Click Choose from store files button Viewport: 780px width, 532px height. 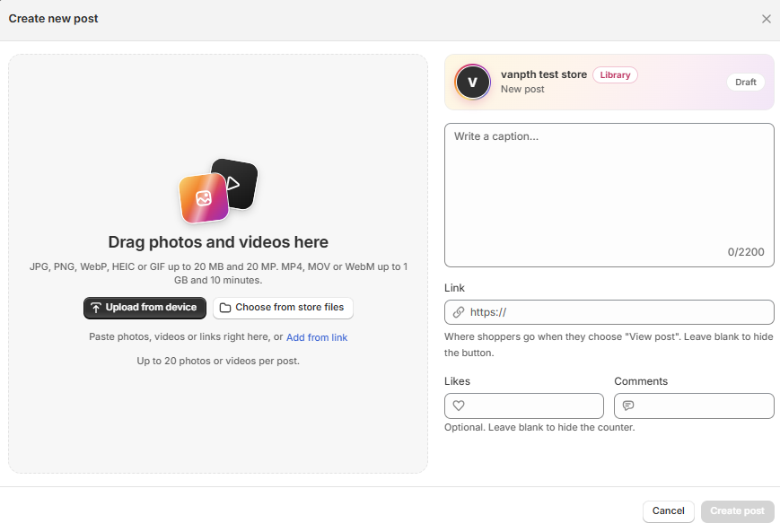[283, 308]
